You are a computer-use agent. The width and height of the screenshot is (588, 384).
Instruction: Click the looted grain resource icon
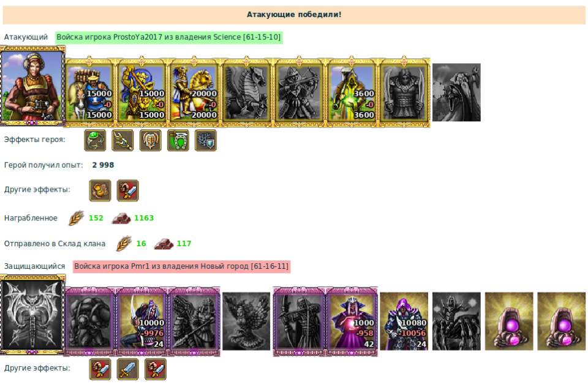(76, 218)
